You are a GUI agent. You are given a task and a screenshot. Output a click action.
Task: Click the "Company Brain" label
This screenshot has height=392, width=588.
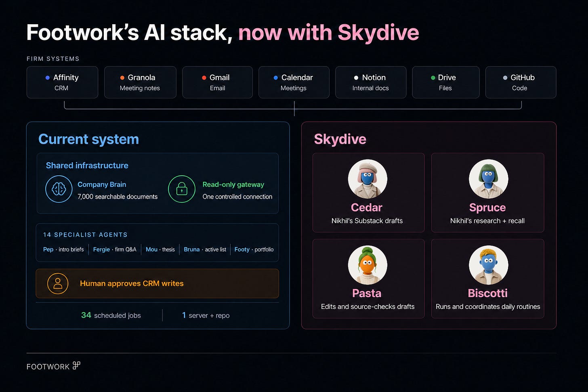click(x=102, y=184)
